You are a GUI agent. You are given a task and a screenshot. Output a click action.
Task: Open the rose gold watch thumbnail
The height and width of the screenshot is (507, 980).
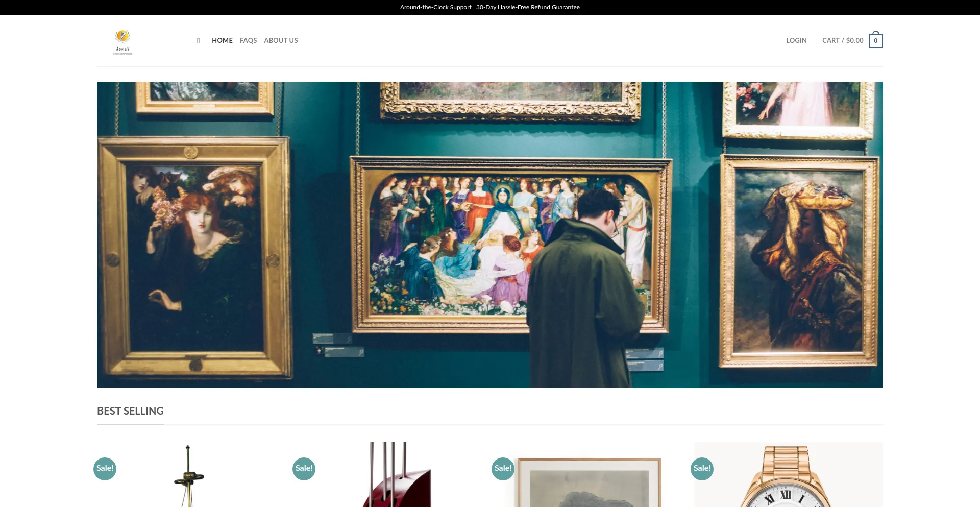[789, 475]
